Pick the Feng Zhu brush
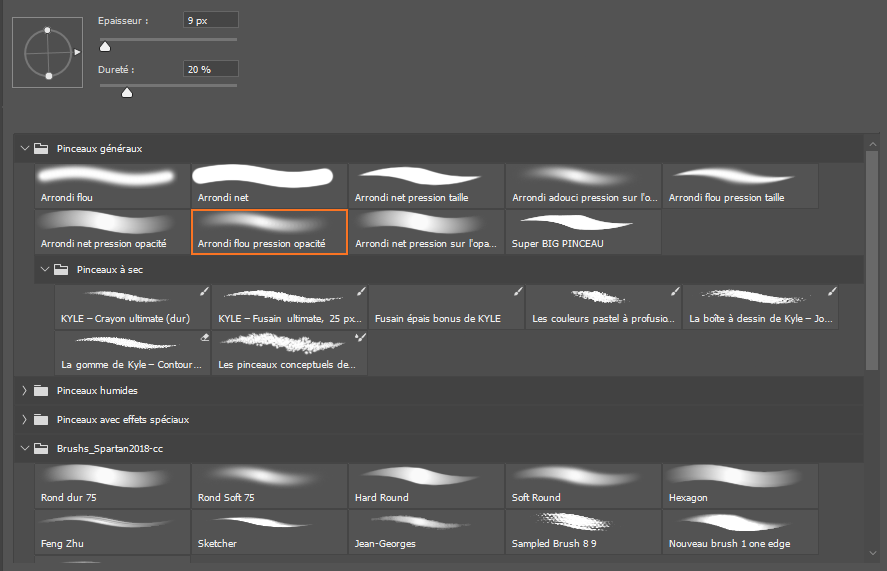The height and width of the screenshot is (571, 887). click(x=112, y=531)
